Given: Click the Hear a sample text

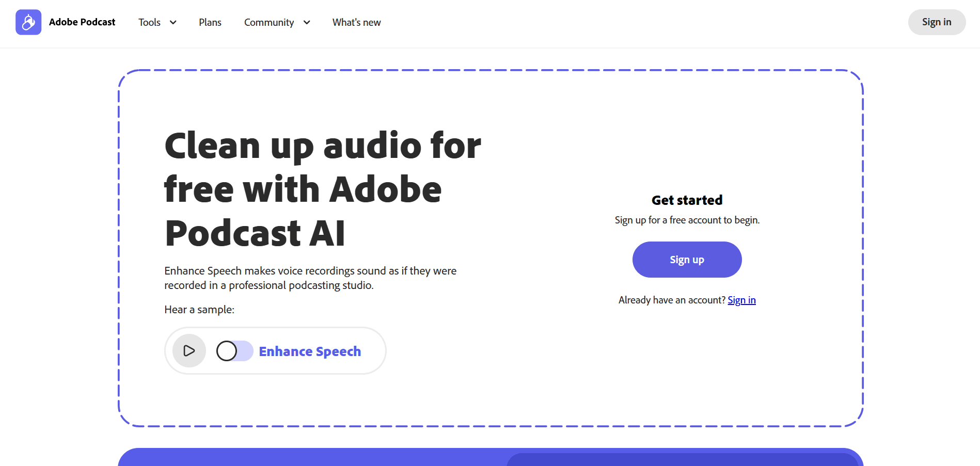Looking at the screenshot, I should click(x=199, y=310).
